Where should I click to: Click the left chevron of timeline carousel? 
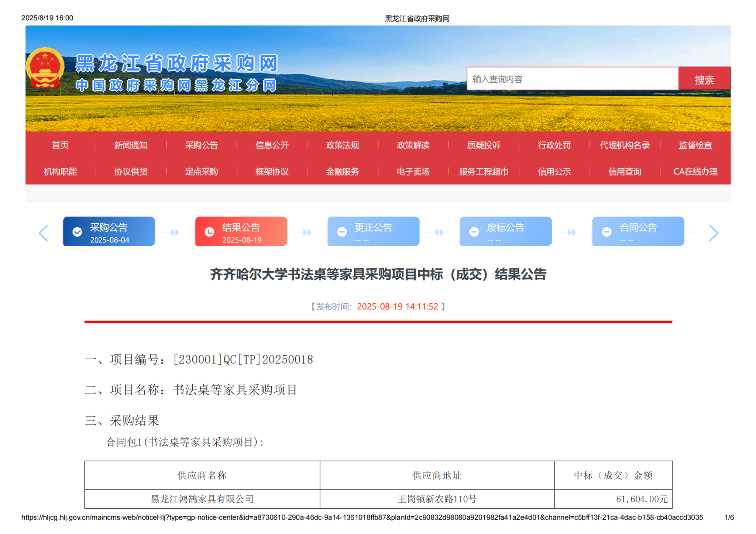click(x=44, y=233)
